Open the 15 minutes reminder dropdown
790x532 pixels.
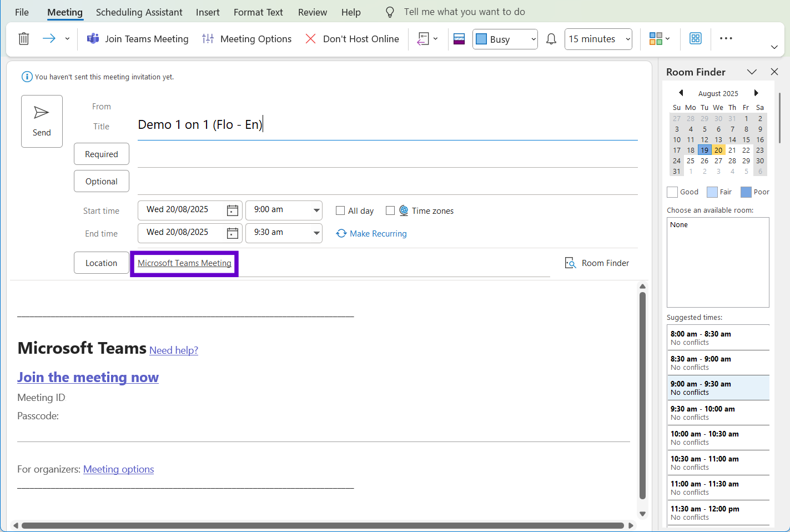click(x=598, y=39)
